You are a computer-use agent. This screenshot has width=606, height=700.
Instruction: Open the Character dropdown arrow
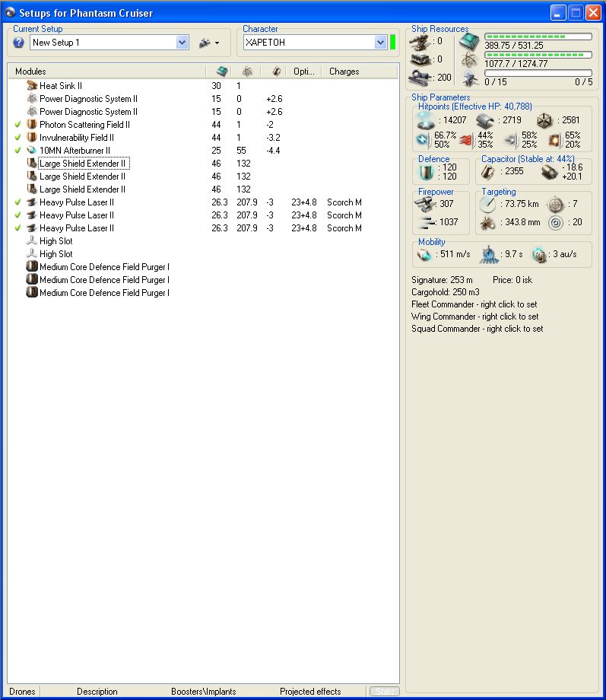pyautogui.click(x=380, y=43)
